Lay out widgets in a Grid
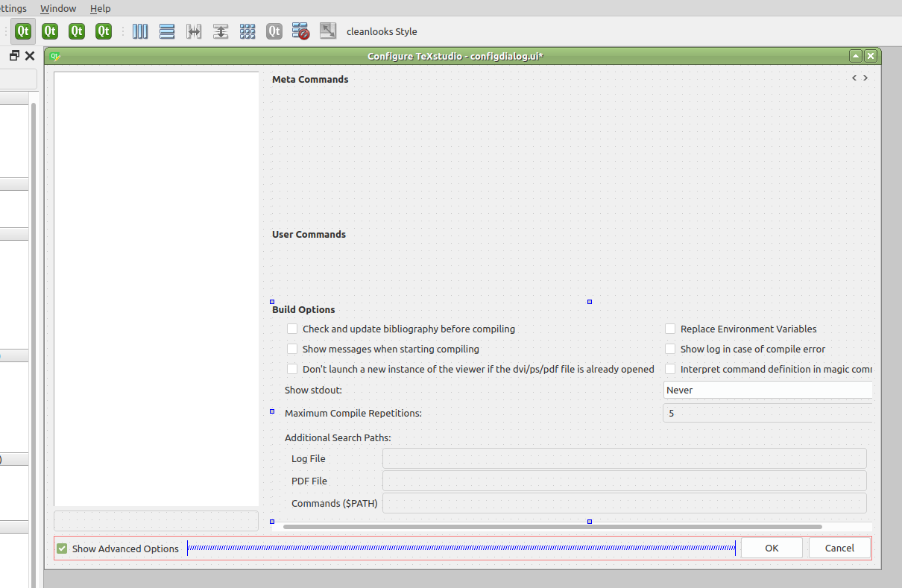Screen dimensions: 902x588 [247, 31]
